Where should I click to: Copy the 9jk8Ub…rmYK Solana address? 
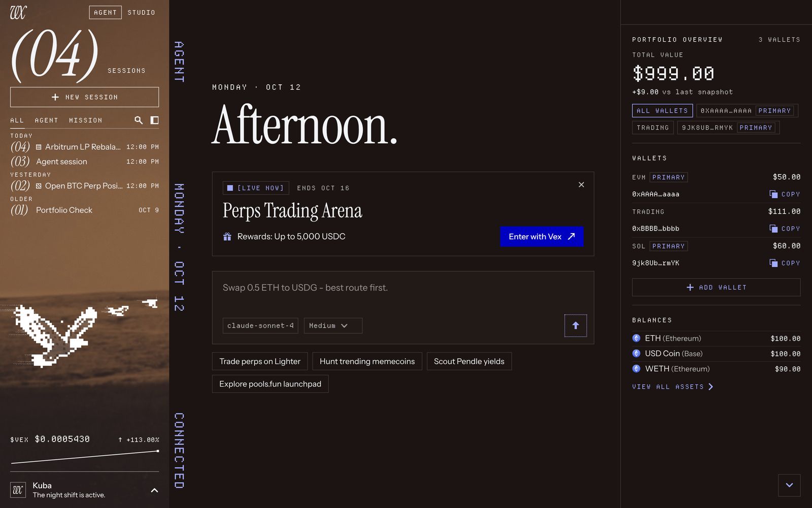pyautogui.click(x=785, y=263)
